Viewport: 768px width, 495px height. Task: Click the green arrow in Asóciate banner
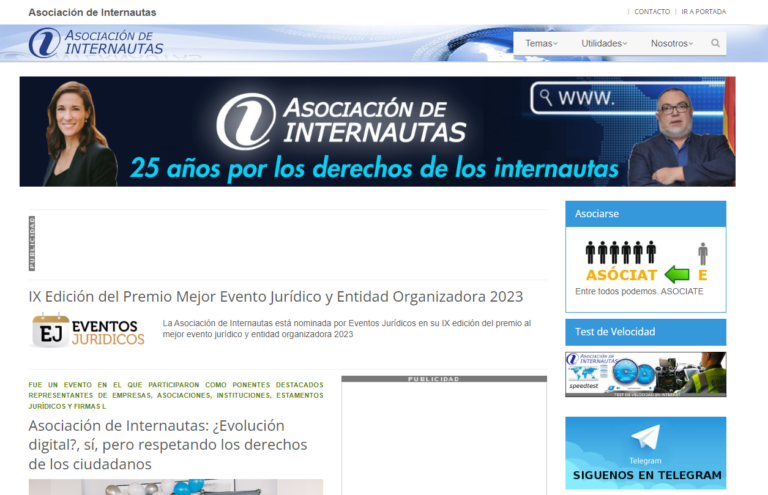tap(677, 274)
